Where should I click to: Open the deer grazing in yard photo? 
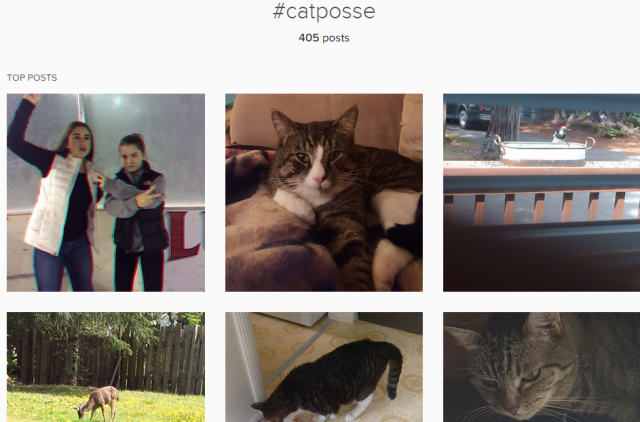[x=106, y=367]
